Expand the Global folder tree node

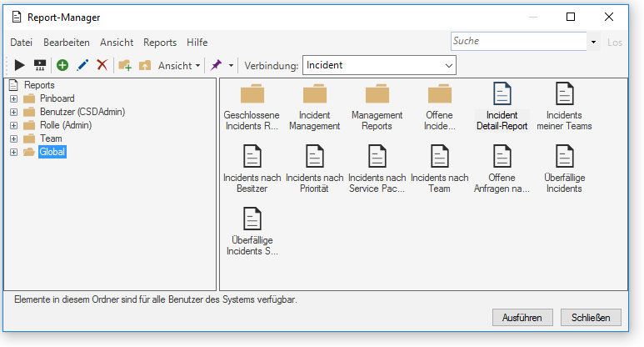point(14,152)
